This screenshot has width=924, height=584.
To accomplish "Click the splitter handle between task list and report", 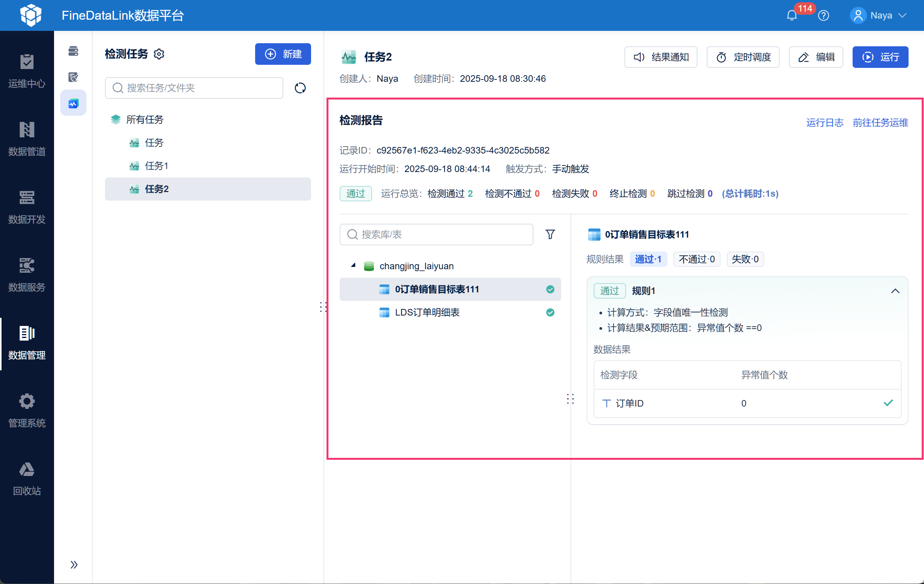I will click(x=323, y=307).
